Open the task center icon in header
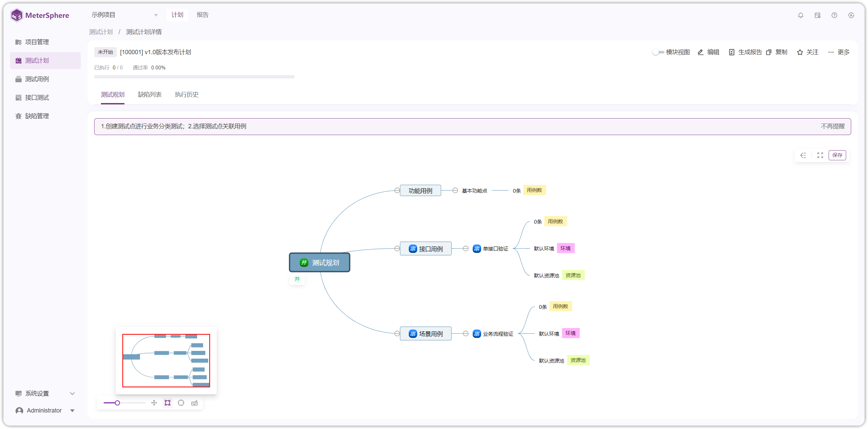Image resolution: width=868 pixels, height=429 pixels. pyautogui.click(x=817, y=15)
